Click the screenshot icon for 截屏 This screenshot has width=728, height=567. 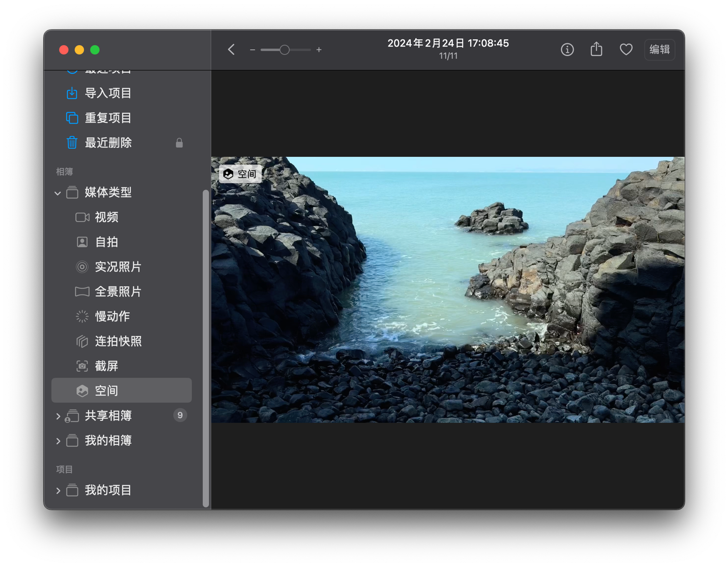[x=82, y=366]
